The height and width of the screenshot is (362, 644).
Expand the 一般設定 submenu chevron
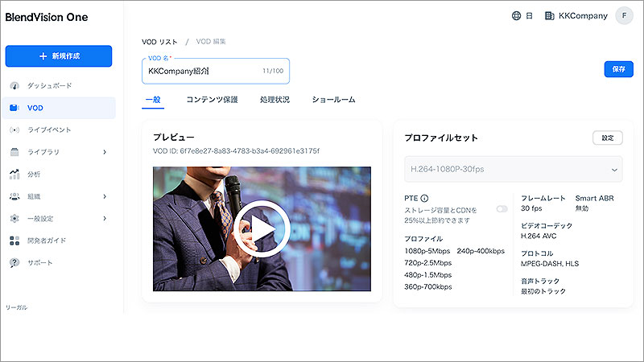tap(105, 218)
